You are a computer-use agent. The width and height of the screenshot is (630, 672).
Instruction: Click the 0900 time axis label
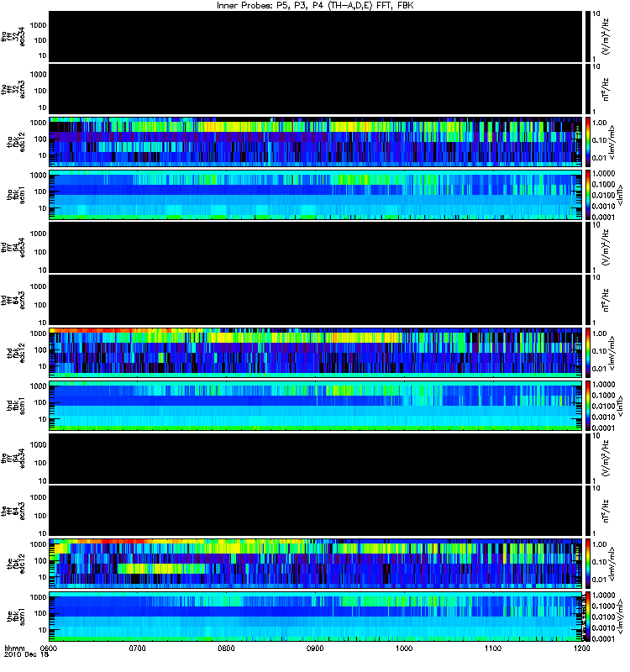pyautogui.click(x=315, y=648)
